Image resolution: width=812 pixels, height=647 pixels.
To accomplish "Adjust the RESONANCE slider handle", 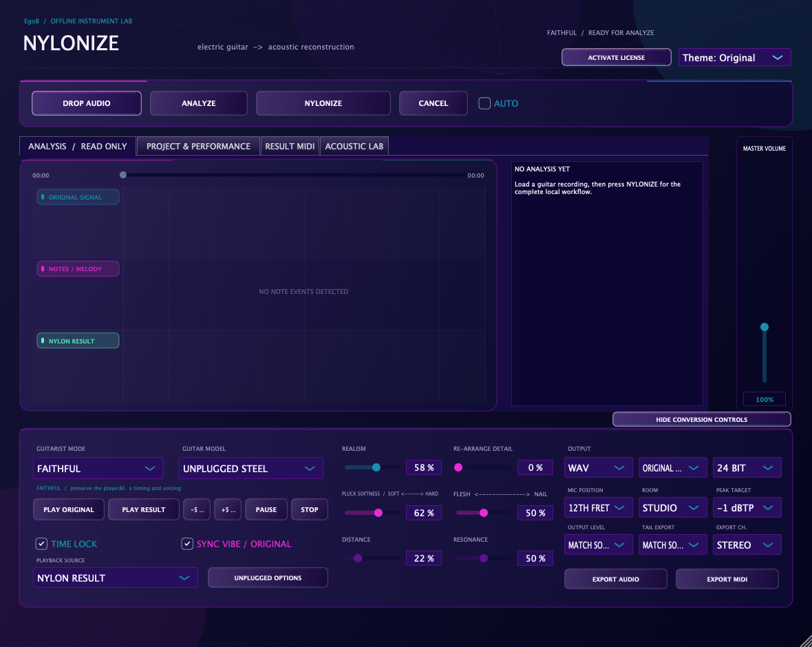I will tap(484, 558).
